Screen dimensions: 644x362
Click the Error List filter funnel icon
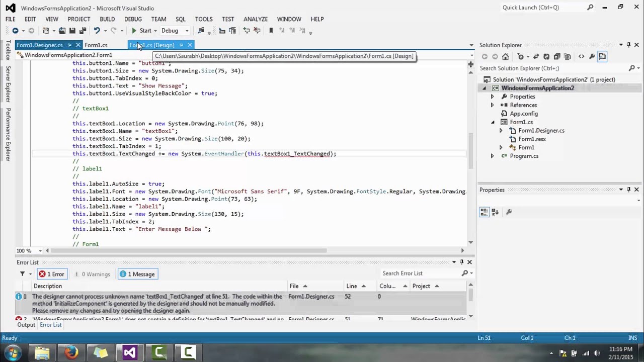(22, 274)
